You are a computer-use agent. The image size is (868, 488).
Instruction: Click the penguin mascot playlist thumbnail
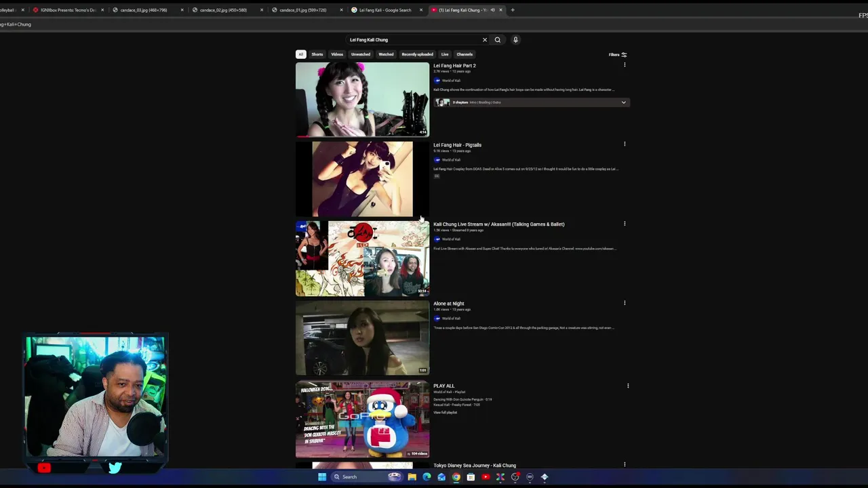tap(362, 420)
